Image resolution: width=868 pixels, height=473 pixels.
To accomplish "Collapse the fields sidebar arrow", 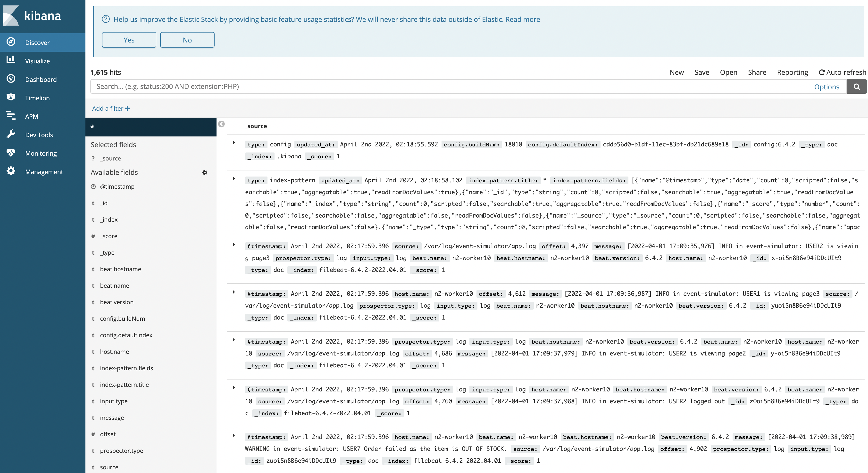I will coord(221,124).
